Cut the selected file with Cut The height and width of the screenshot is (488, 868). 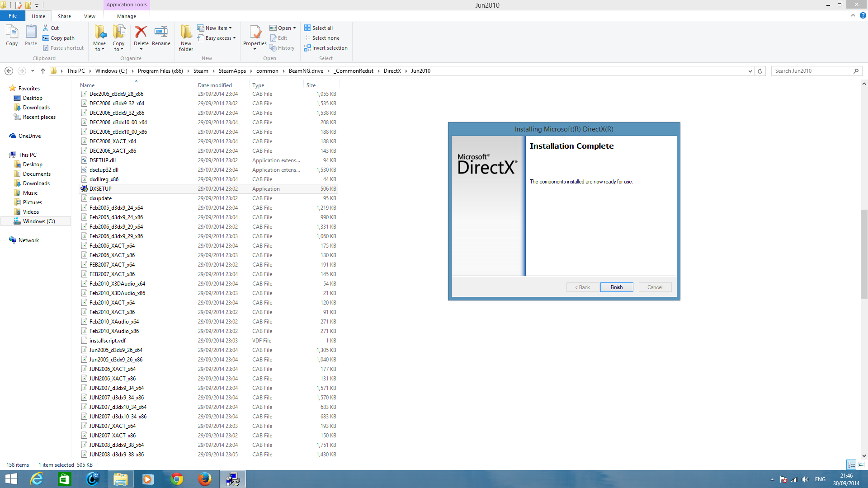tap(51, 28)
